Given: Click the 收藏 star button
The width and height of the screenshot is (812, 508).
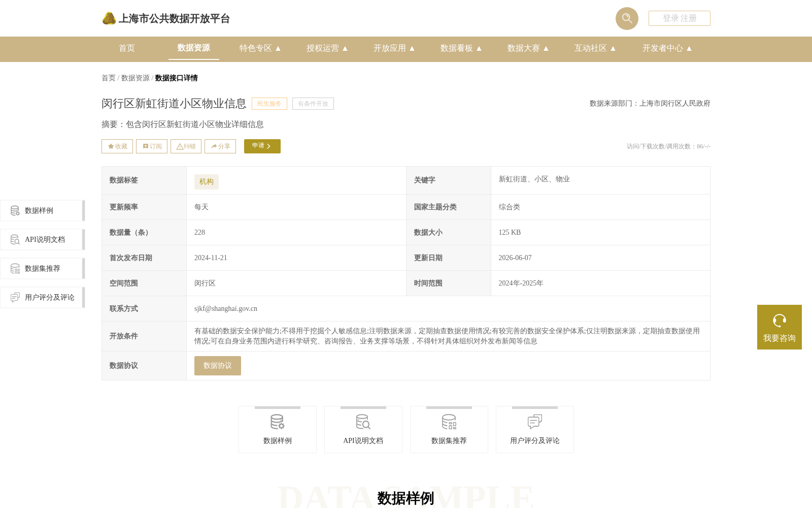Looking at the screenshot, I should tap(117, 146).
